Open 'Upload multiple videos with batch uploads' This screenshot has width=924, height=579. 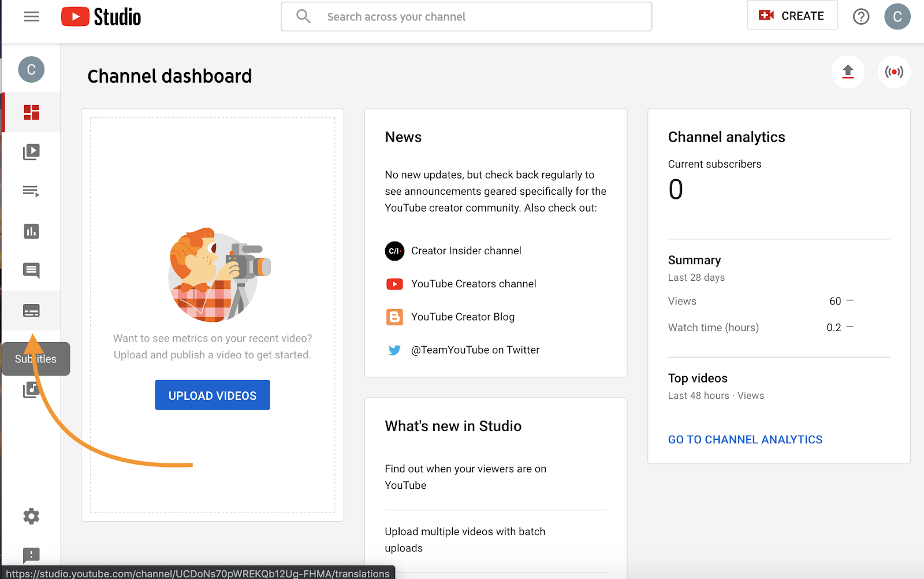pos(465,540)
